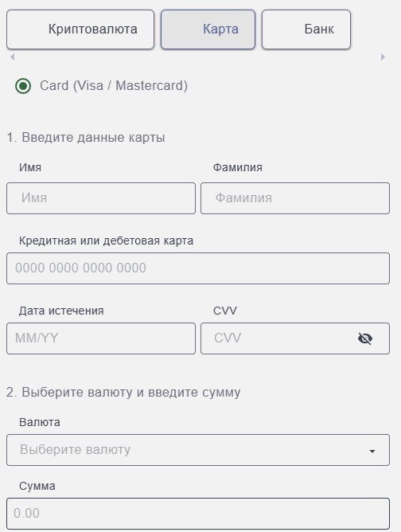Click the currency dropdown caret arrow
The image size is (401, 532).
click(372, 451)
